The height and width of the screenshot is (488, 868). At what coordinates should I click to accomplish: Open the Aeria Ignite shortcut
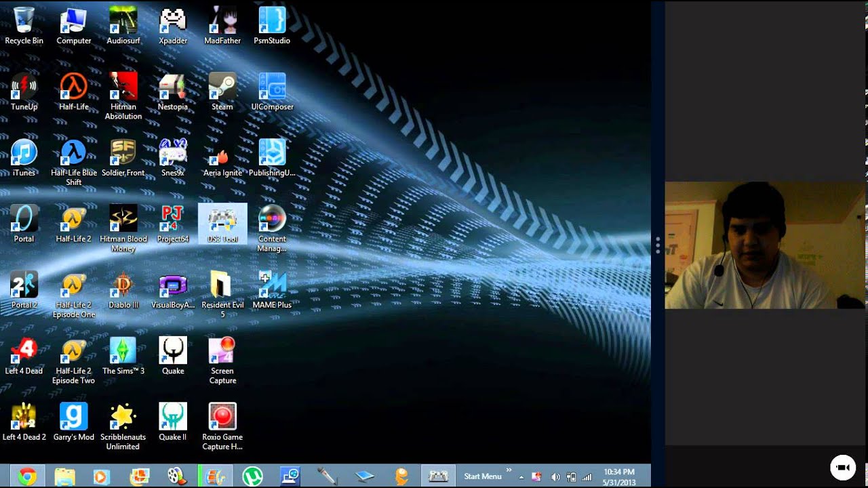click(222, 159)
